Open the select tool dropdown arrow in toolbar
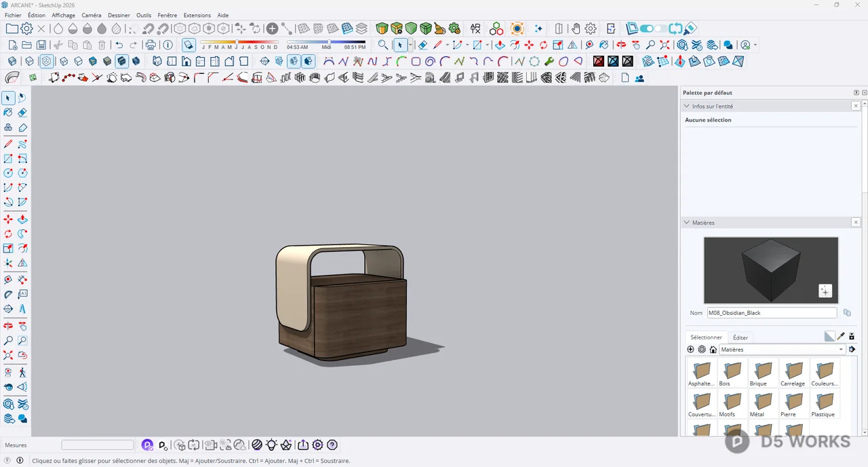The height and width of the screenshot is (467, 868). coord(410,45)
